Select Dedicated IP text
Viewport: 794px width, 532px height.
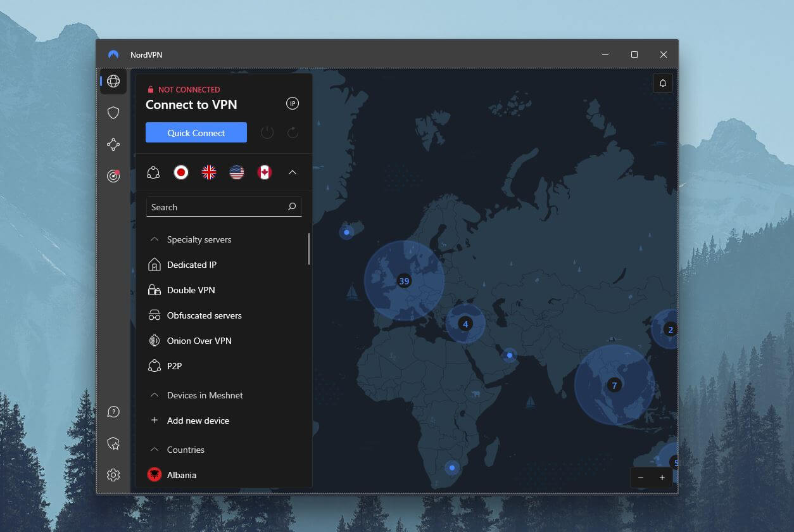click(x=192, y=265)
